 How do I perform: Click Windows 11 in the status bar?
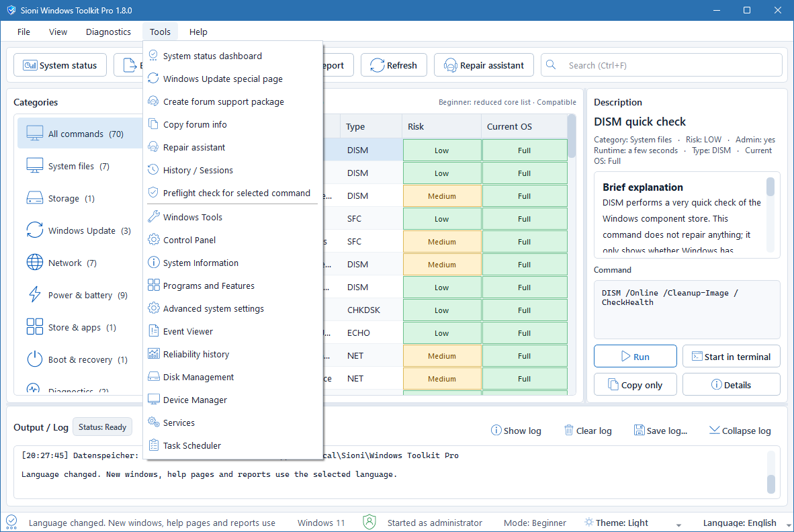pyautogui.click(x=321, y=523)
